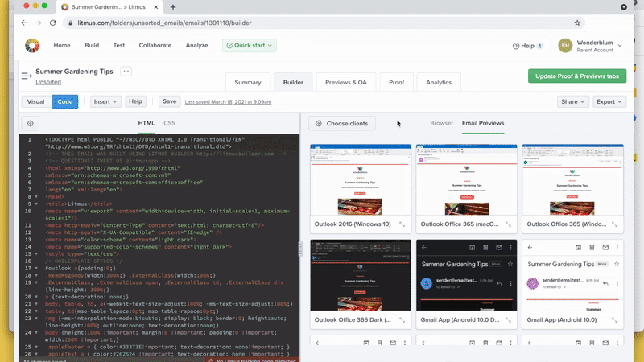Click code line 9 title tag
The width and height of the screenshot is (644, 362).
(x=79, y=204)
